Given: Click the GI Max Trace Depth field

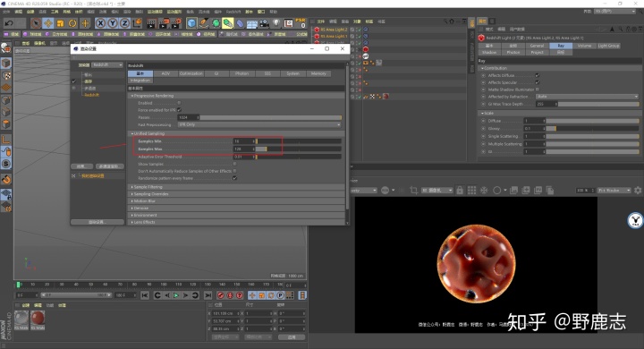Looking at the screenshot, I should click(547, 104).
